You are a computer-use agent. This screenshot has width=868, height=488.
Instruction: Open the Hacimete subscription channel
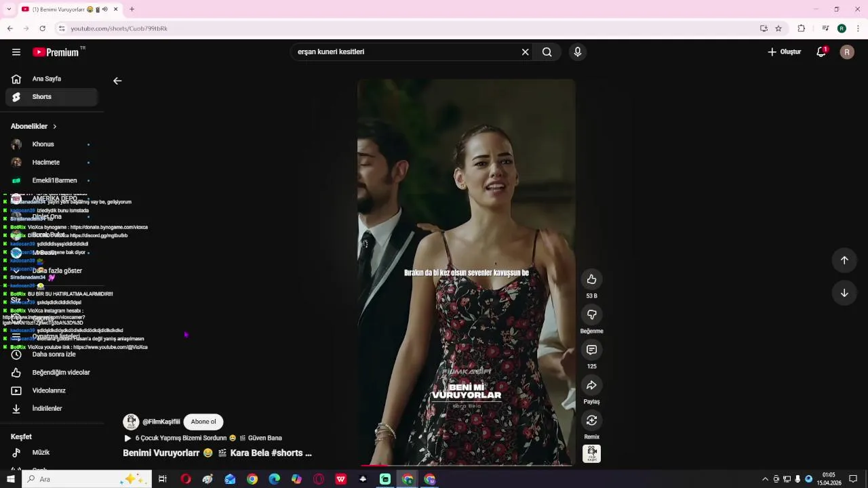pos(53,163)
